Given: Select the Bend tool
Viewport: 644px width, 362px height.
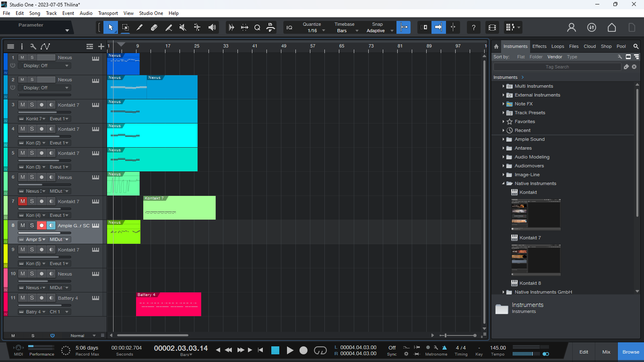Looking at the screenshot, I should [197, 27].
